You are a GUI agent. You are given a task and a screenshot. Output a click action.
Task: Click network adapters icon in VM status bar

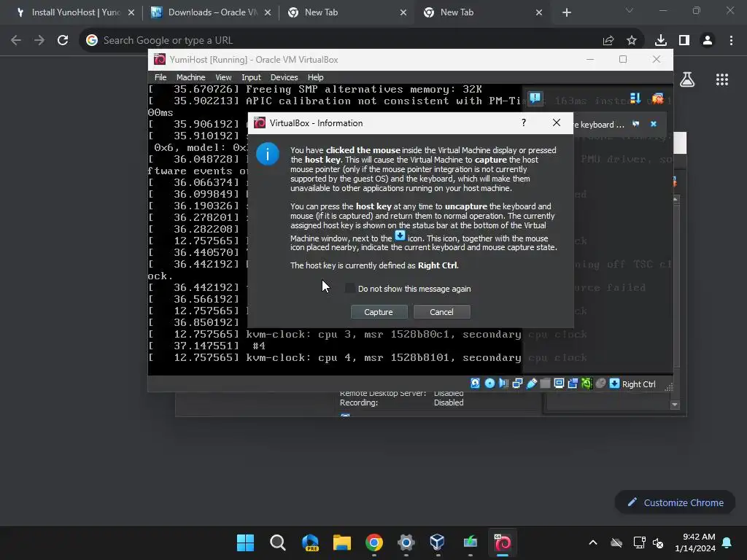coord(517,384)
